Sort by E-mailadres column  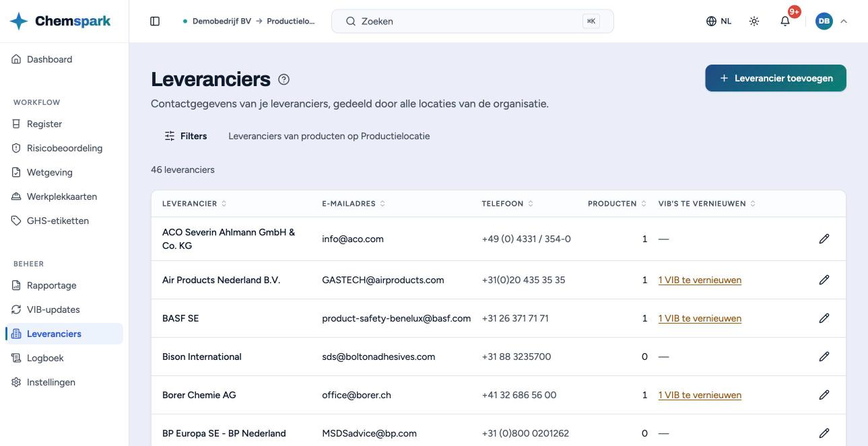[x=354, y=204]
